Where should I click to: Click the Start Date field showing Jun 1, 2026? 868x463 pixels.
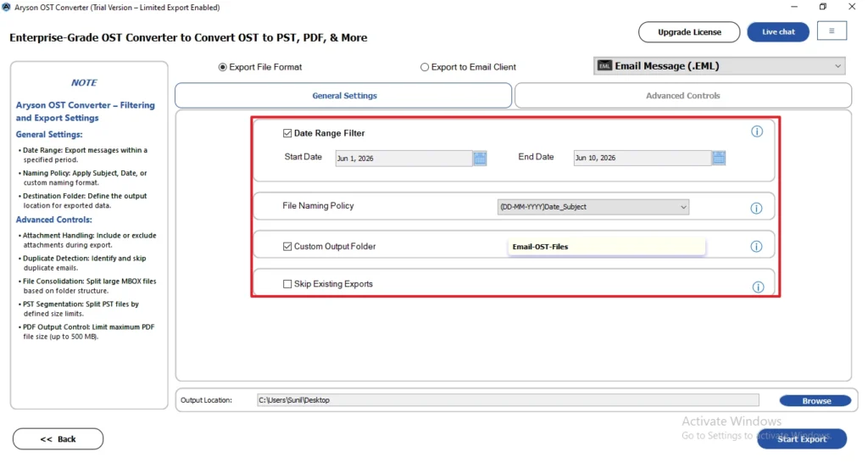pyautogui.click(x=403, y=159)
